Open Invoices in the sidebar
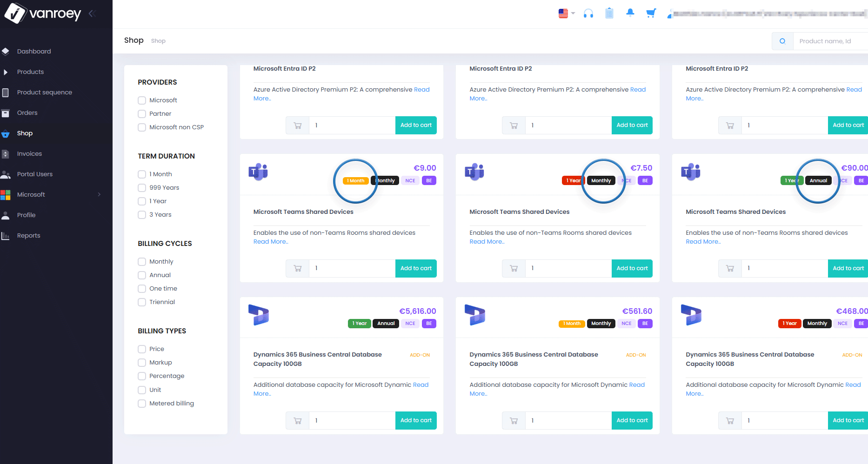 pos(29,153)
